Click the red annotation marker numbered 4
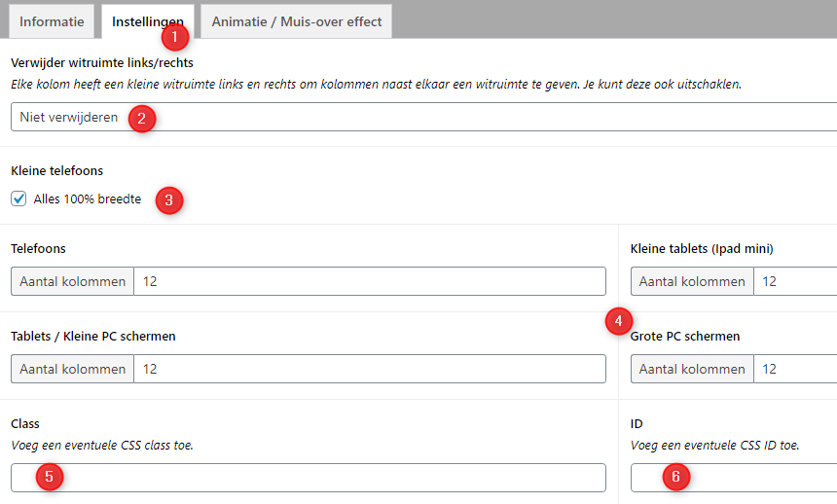837x504 pixels. point(619,320)
